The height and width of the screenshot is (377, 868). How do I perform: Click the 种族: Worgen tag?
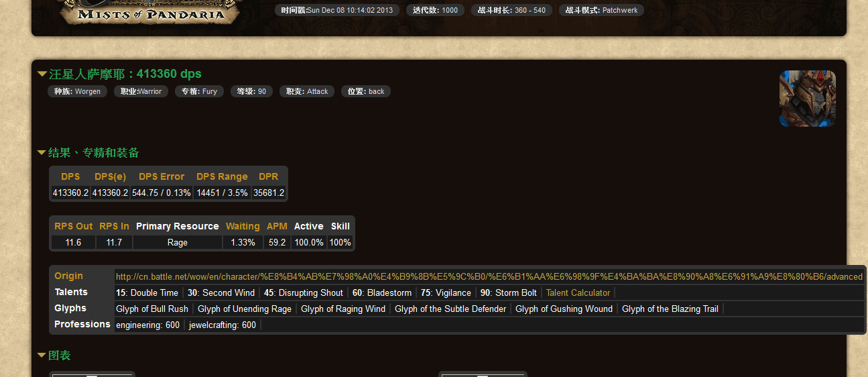pyautogui.click(x=77, y=91)
